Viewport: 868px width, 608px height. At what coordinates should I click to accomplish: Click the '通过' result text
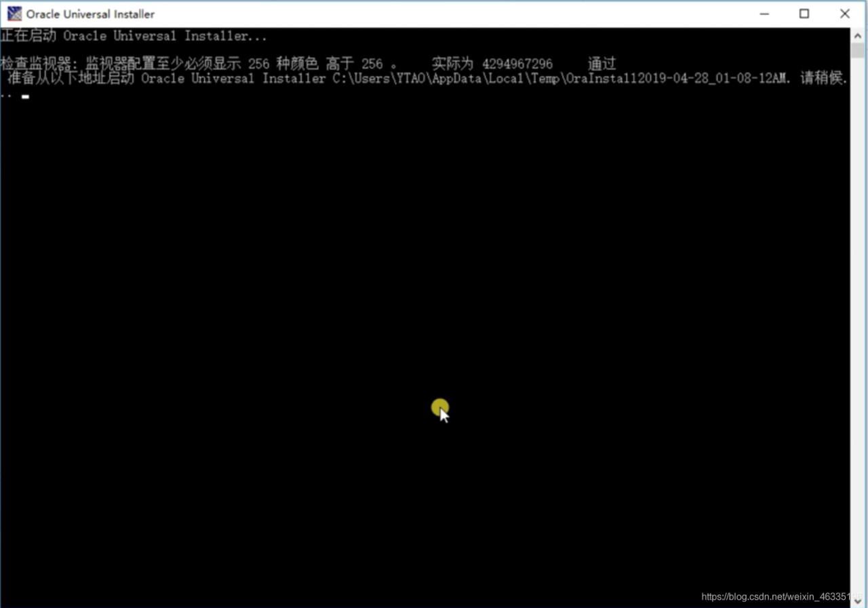pyautogui.click(x=602, y=64)
